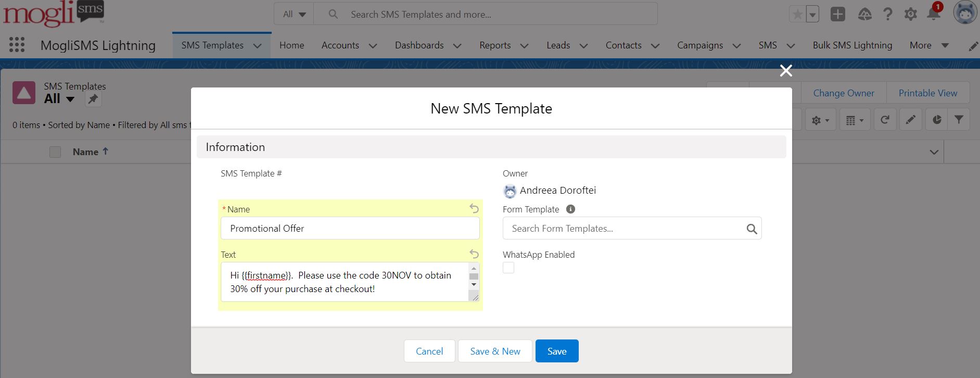This screenshot has width=980, height=378.
Task: Open the Reports tab
Action: point(495,45)
